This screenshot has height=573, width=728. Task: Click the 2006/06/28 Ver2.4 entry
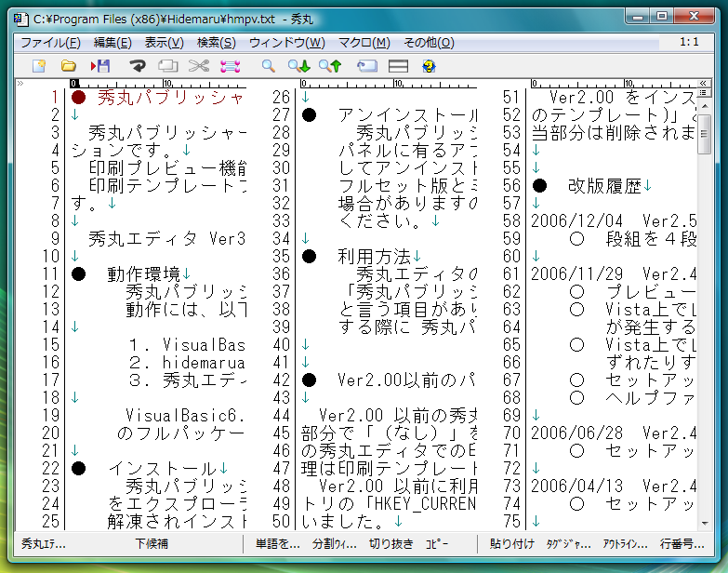614,433
